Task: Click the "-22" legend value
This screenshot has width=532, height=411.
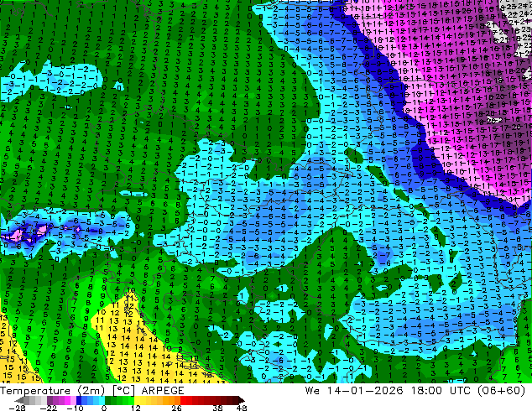Action: point(49,408)
